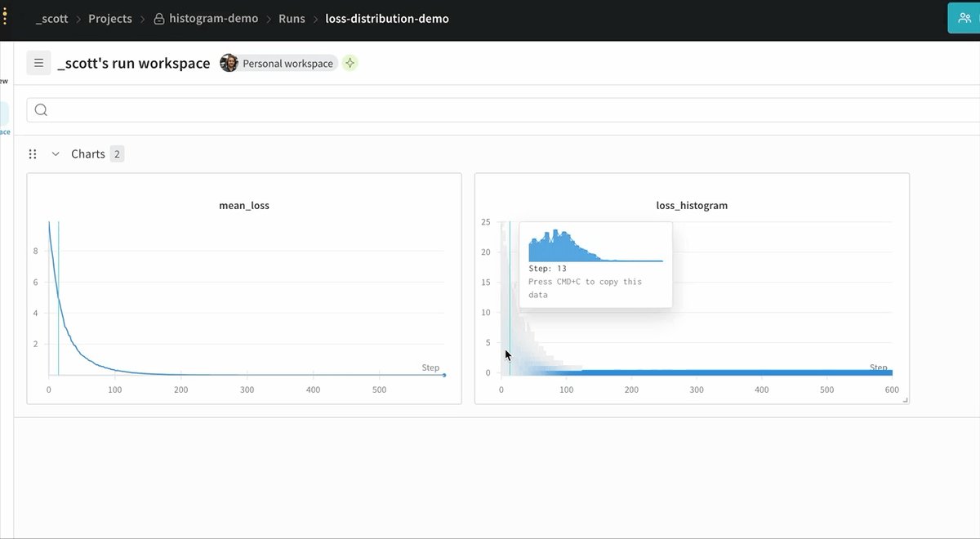Click the magnifier icon in the search bar

(x=41, y=110)
